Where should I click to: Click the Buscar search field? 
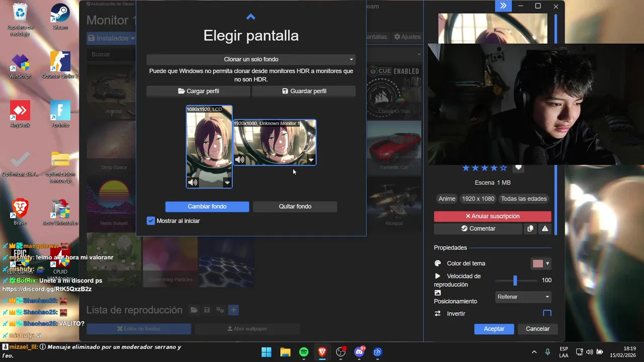[x=112, y=54]
